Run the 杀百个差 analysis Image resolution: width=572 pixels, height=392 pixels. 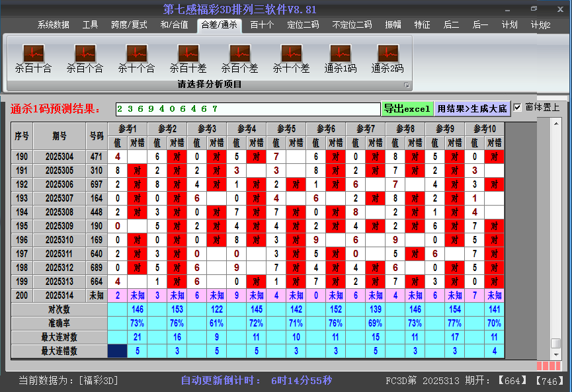[239, 58]
